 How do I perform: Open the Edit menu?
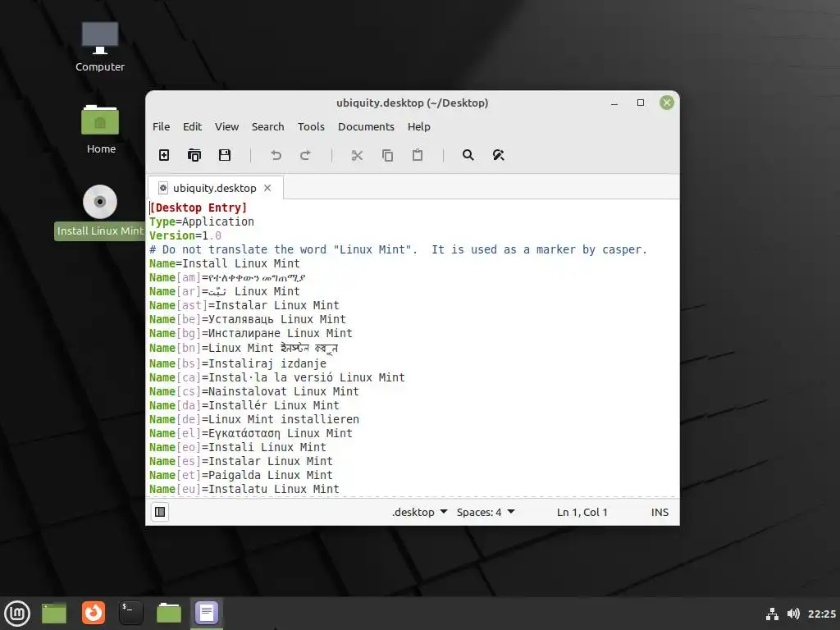(x=192, y=127)
